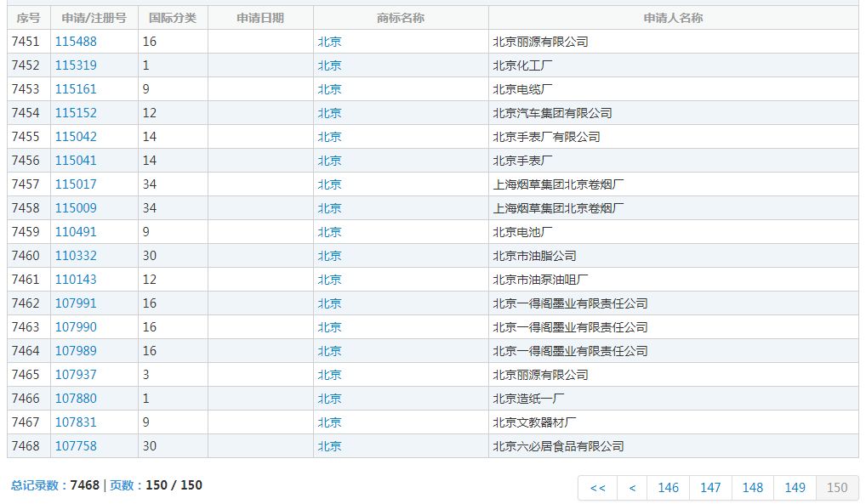Select applicant 北京文教器材厂

coord(534,422)
